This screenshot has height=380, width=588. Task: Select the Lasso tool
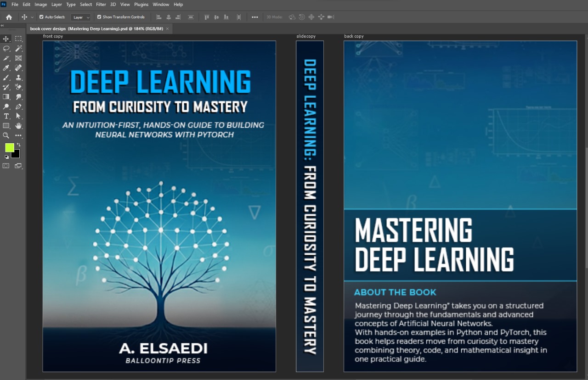pyautogui.click(x=6, y=49)
